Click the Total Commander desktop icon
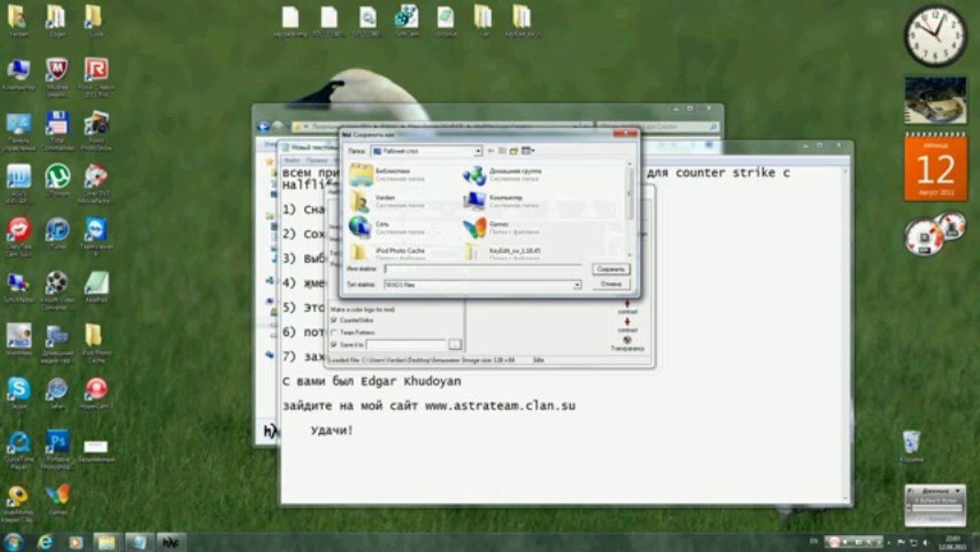 click(57, 130)
